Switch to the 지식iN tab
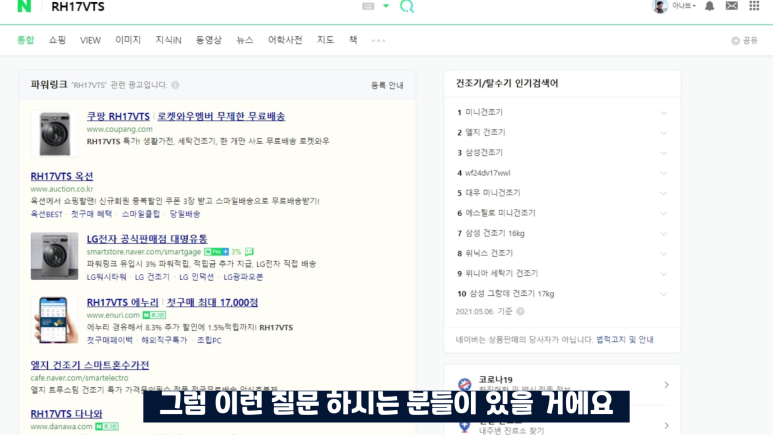Viewport: 773px width, 435px height. point(169,40)
